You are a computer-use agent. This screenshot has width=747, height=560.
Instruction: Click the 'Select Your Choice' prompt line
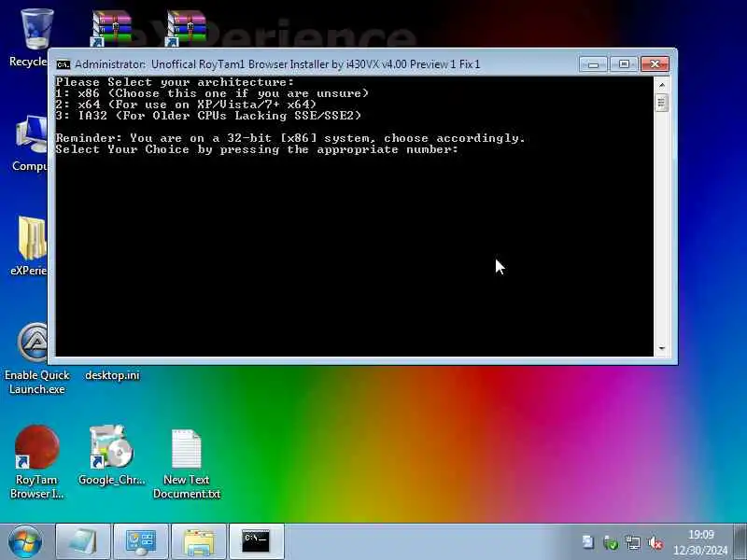pyautogui.click(x=257, y=149)
